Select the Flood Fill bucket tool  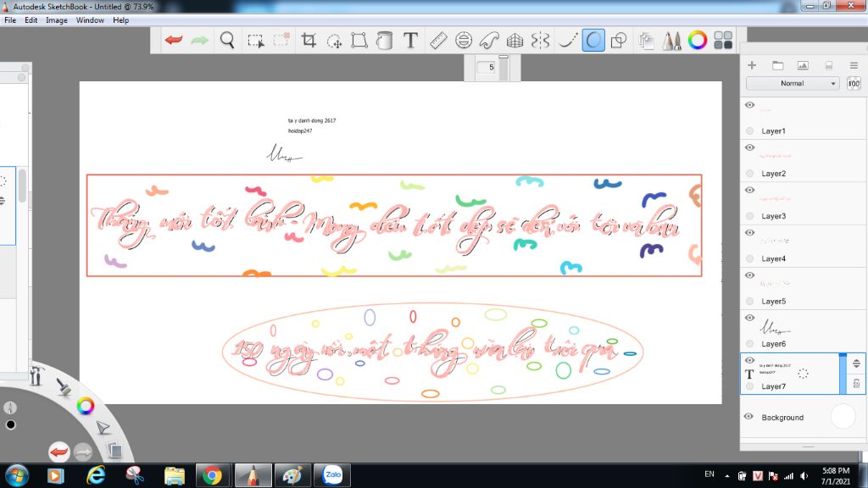point(384,41)
